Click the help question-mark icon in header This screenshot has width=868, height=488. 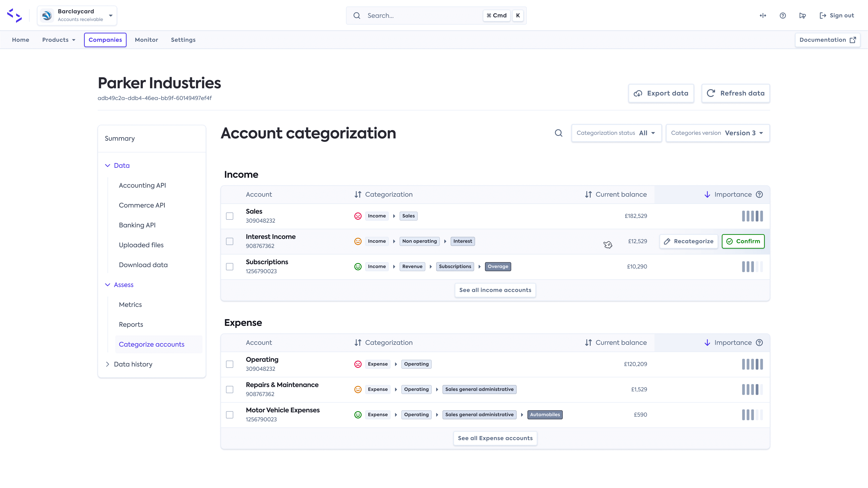(x=782, y=16)
